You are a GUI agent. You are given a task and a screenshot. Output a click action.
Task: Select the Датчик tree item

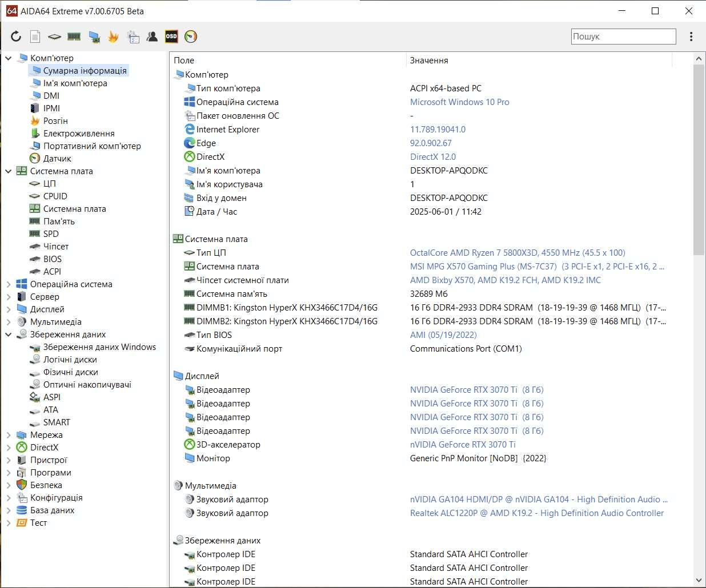[x=57, y=158]
